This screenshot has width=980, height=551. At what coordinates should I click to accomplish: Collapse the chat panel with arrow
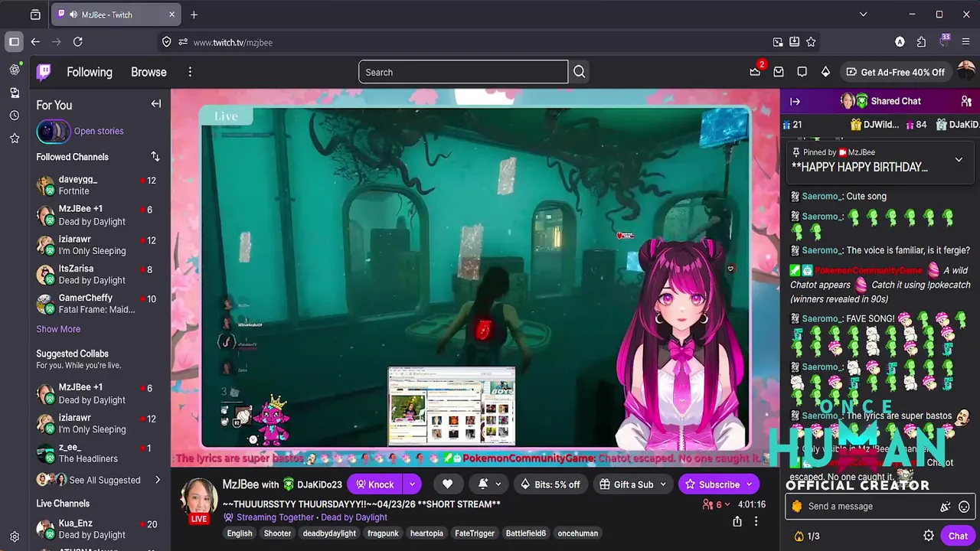click(x=795, y=101)
